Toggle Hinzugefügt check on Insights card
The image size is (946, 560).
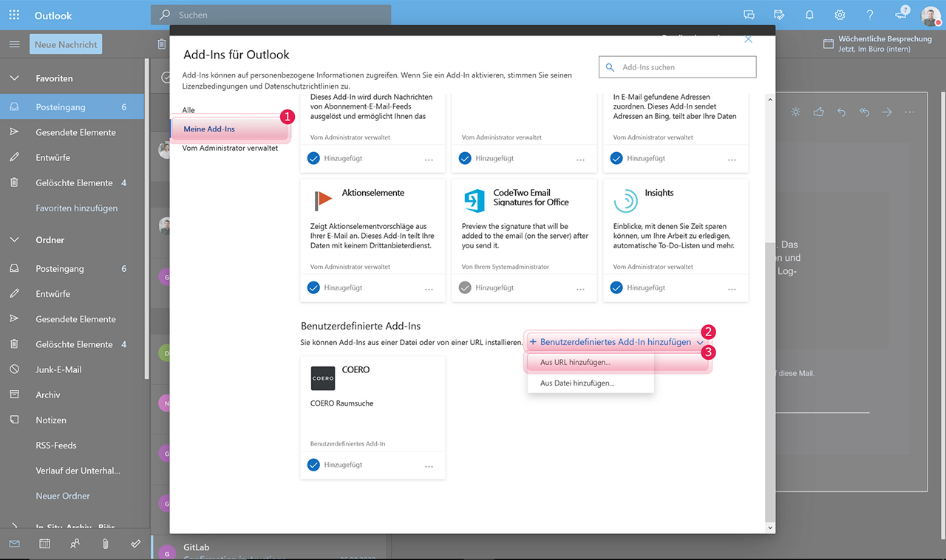pos(616,287)
